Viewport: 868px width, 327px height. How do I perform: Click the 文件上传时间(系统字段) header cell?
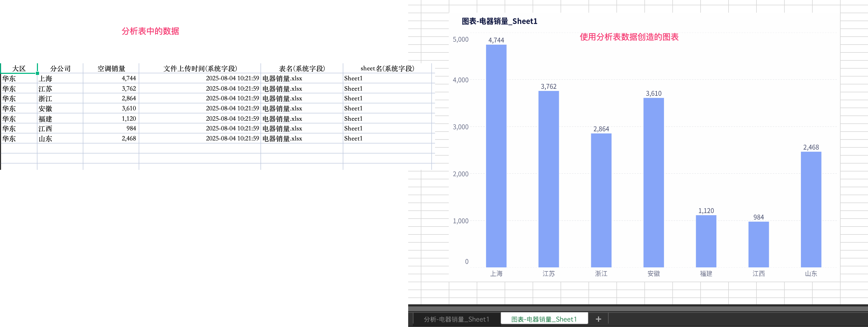[200, 69]
